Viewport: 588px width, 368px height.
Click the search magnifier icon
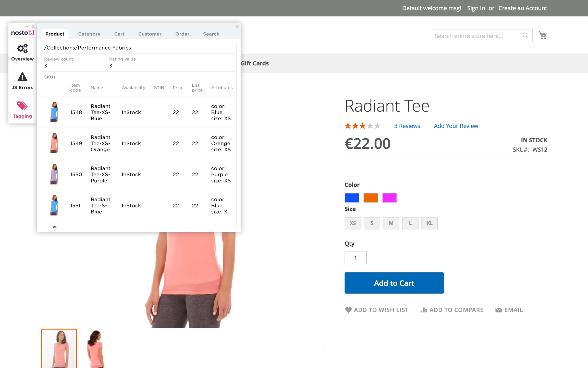coord(525,36)
